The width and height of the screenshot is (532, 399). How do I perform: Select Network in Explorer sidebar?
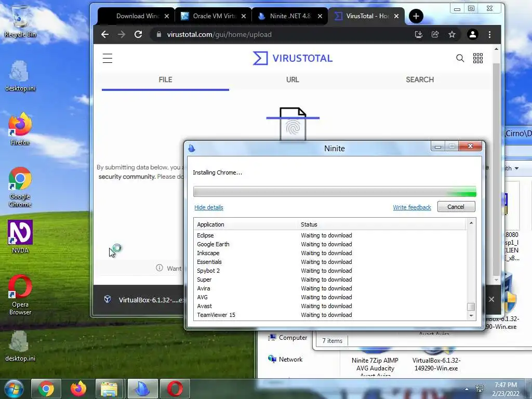tap(285, 360)
